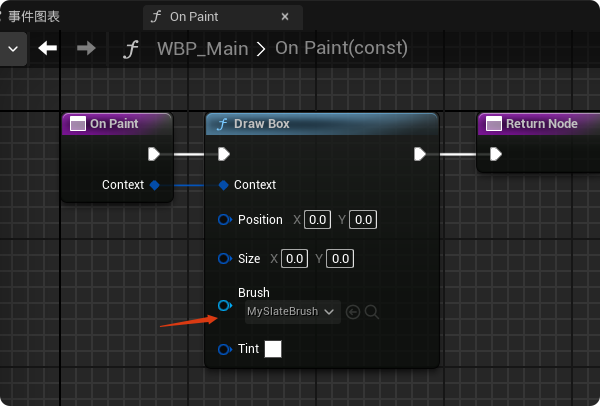Screen dimensions: 600x406
Task: Open the white Tint color swatch
Action: point(273,349)
